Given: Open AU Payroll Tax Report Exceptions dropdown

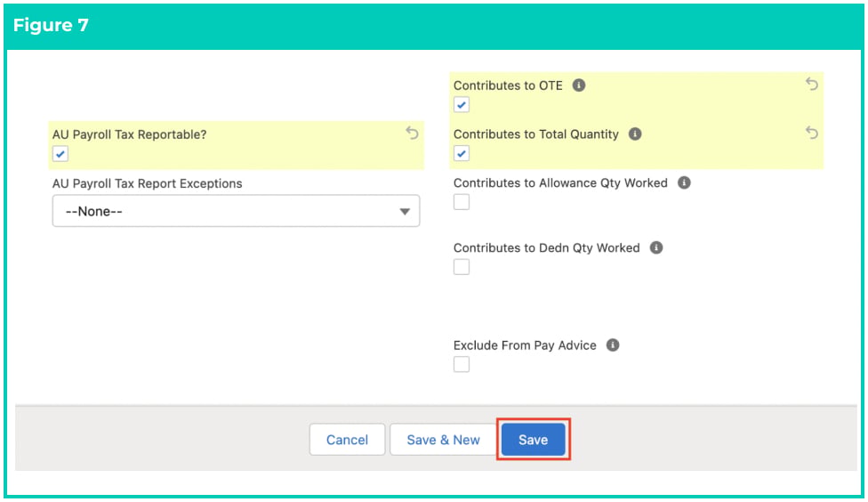Looking at the screenshot, I should click(x=236, y=211).
